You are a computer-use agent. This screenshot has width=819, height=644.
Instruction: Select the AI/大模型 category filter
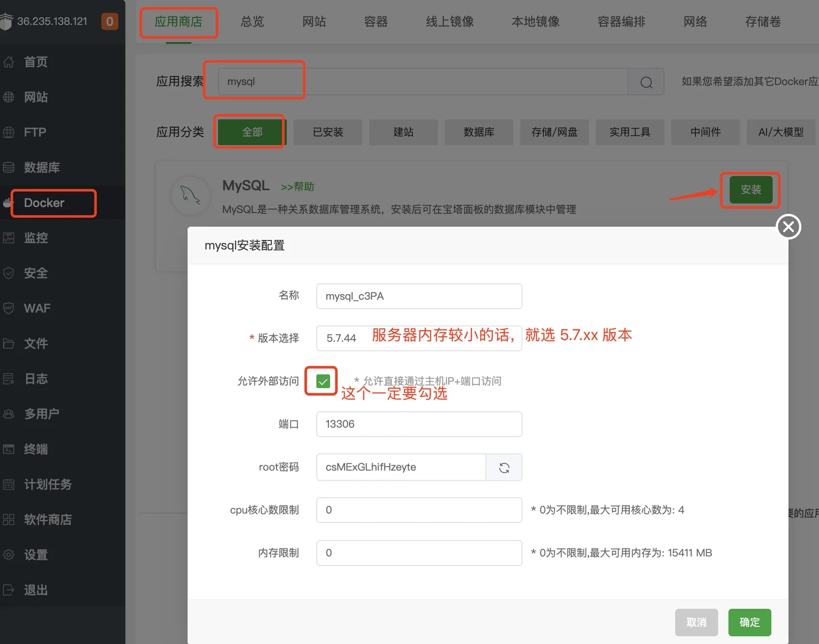click(x=781, y=132)
